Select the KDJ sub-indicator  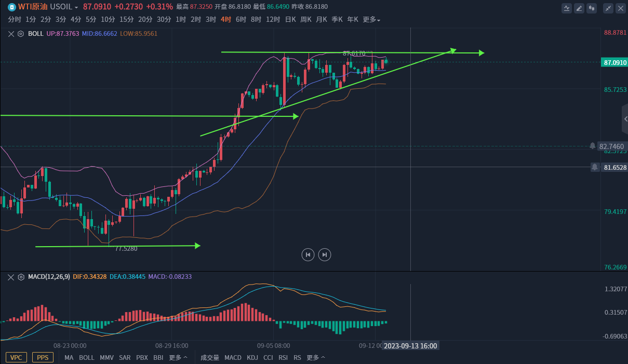click(252, 358)
